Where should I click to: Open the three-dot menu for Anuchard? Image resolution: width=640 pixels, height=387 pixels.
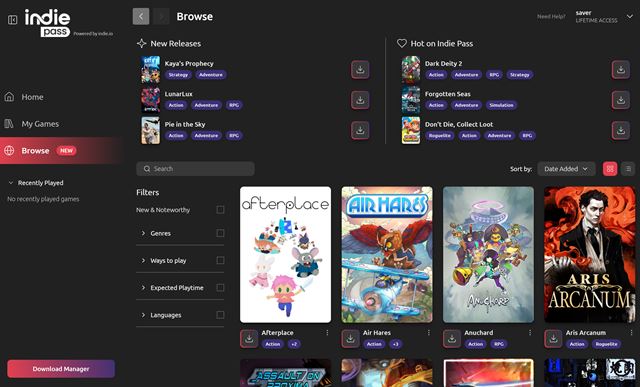pos(530,333)
